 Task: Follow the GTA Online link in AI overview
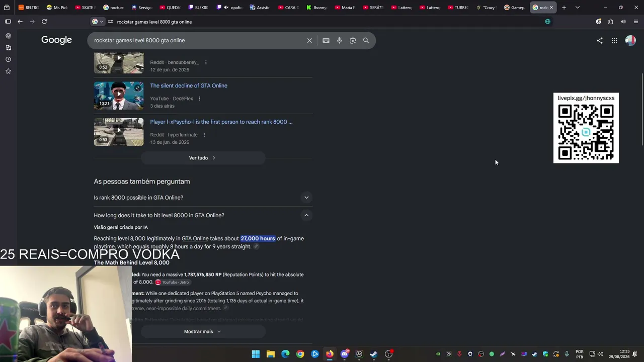coord(195,238)
